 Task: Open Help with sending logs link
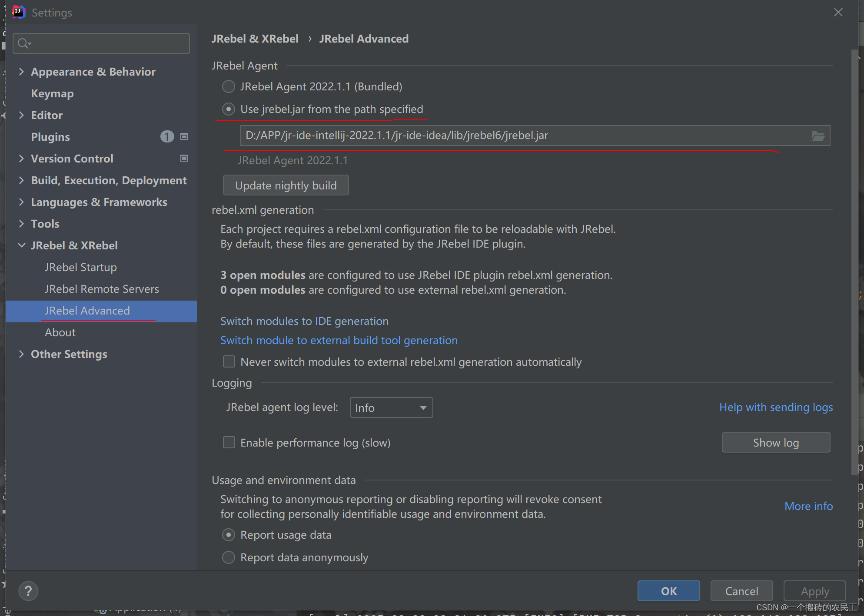pos(776,407)
